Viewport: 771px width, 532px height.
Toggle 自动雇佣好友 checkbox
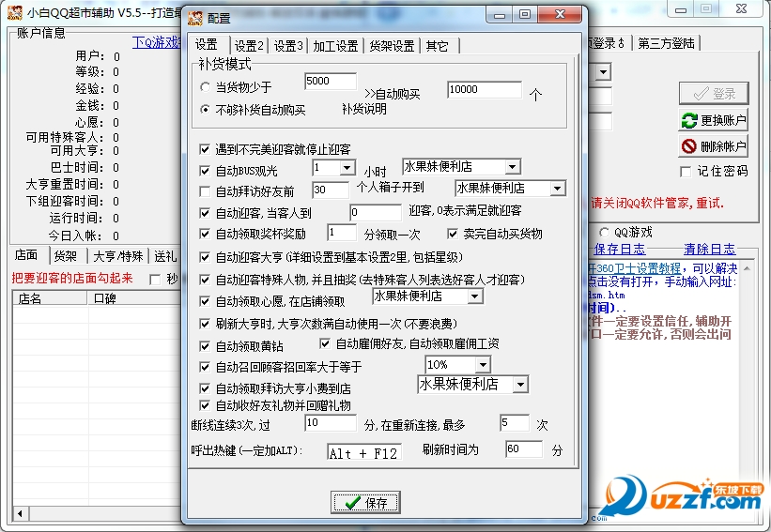pos(325,343)
